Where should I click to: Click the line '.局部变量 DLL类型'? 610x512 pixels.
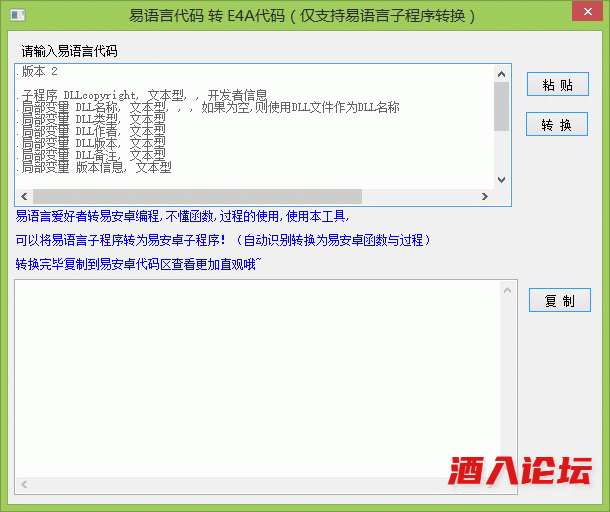[91, 119]
